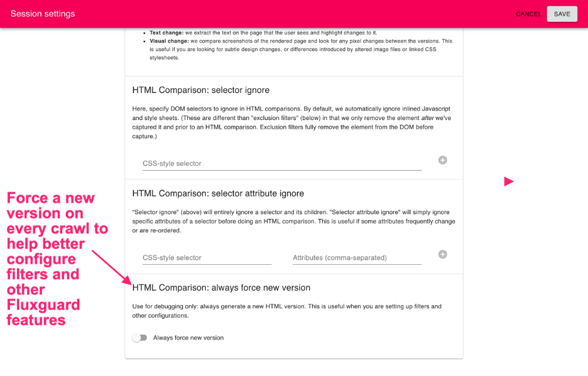Click the 'Text change:' bullet point
Viewport: 588px width, 376px height.
pos(263,32)
